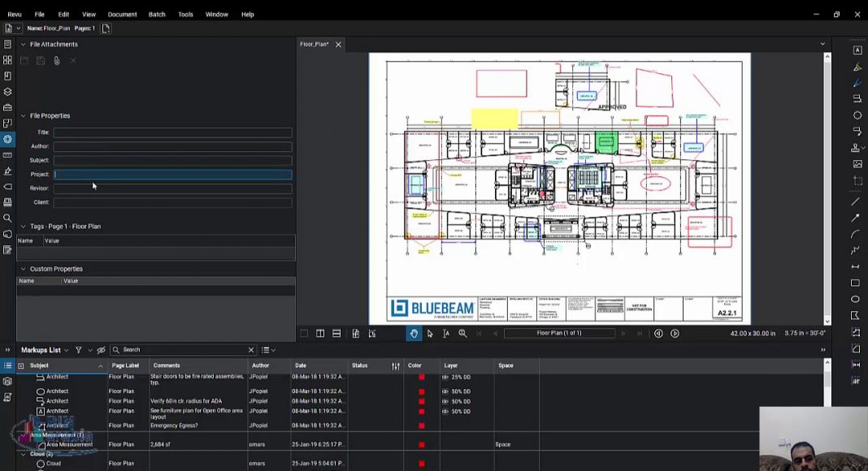Toggle visibility of 25% DD layer
The image size is (868, 471).
pyautogui.click(x=445, y=378)
